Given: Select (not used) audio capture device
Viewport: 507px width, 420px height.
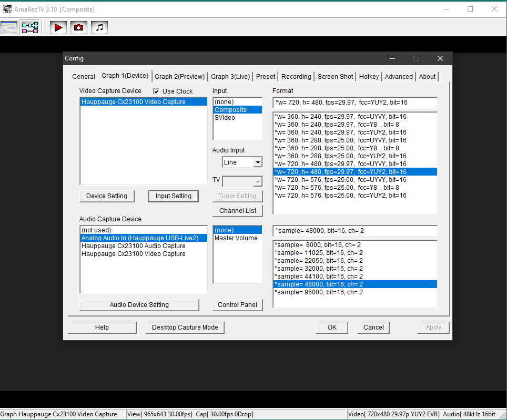Looking at the screenshot, I should point(144,230).
